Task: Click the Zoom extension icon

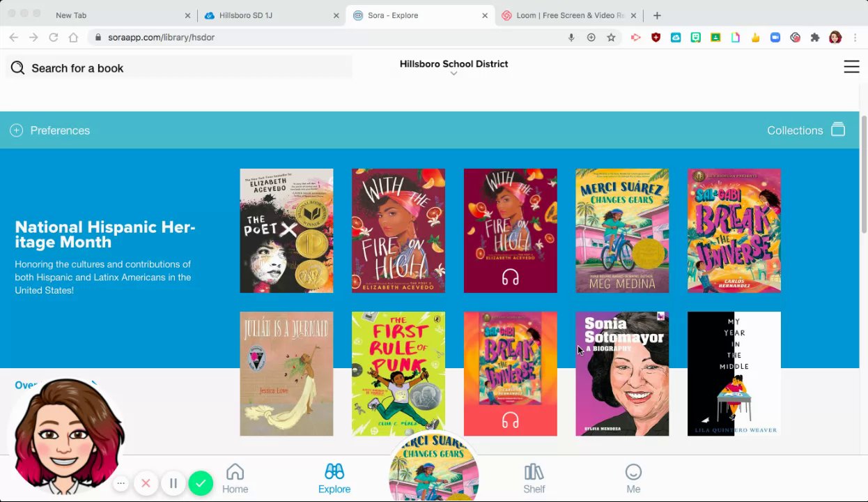Action: (x=775, y=38)
